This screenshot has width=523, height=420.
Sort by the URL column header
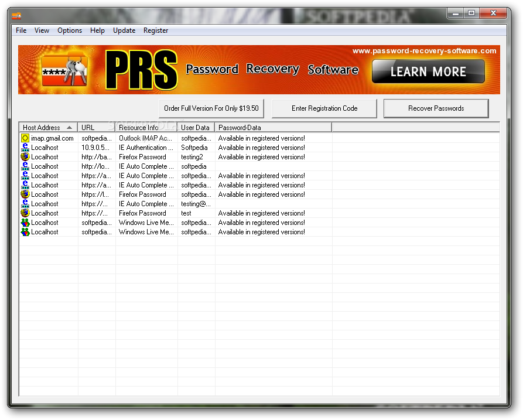click(x=97, y=128)
